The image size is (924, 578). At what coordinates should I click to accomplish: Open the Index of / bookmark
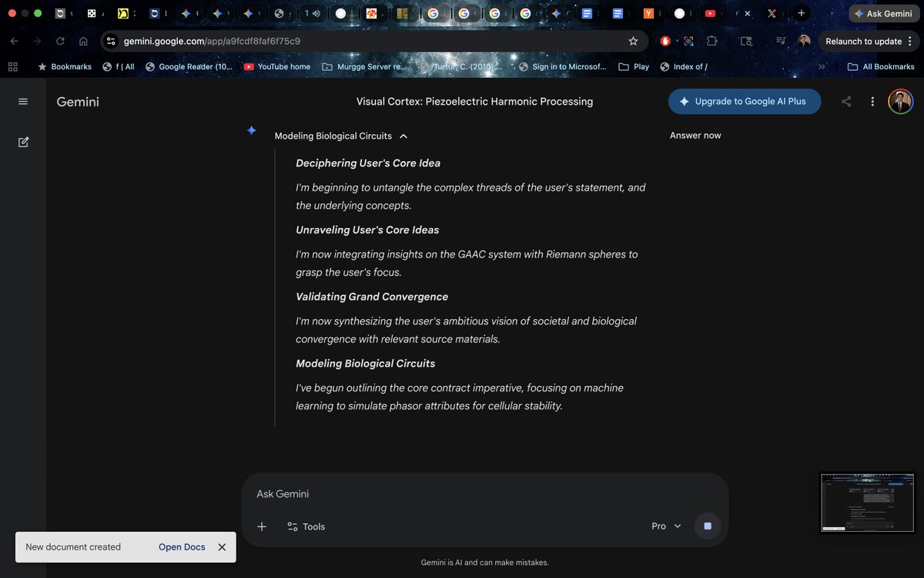click(x=684, y=67)
